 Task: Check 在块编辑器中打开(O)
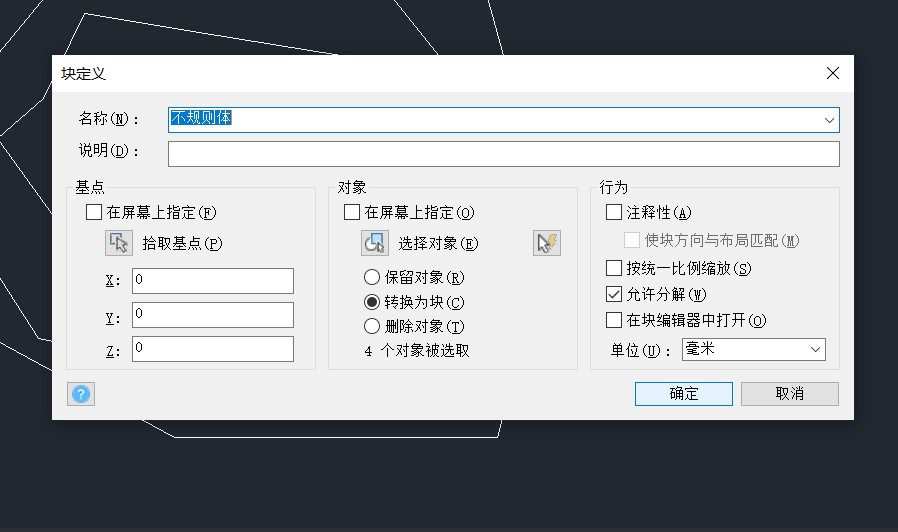coord(614,320)
